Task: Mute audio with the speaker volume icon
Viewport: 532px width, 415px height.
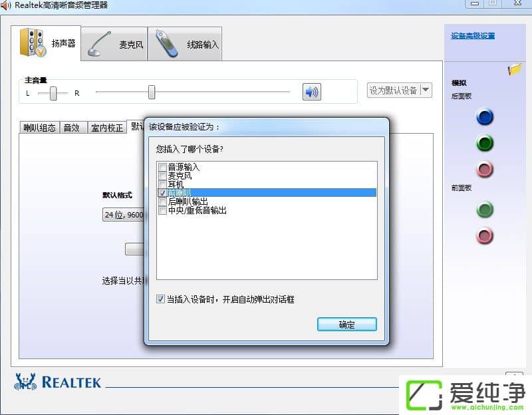Action: (310, 92)
